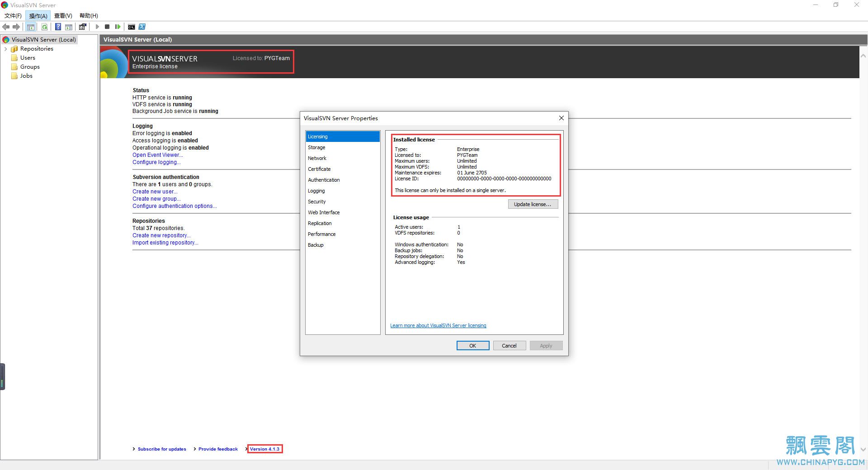Click the Create new group... link
Screen dimensions: 868x470
(x=156, y=199)
